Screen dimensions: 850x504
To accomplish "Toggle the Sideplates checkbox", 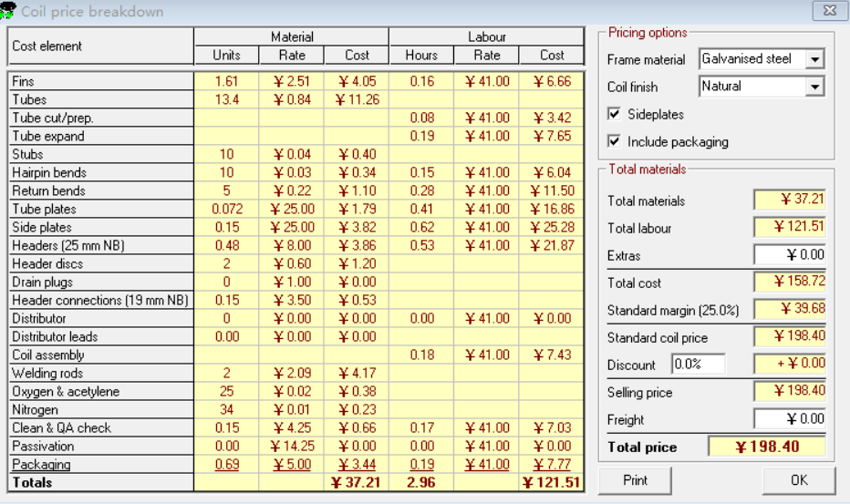I will [614, 114].
